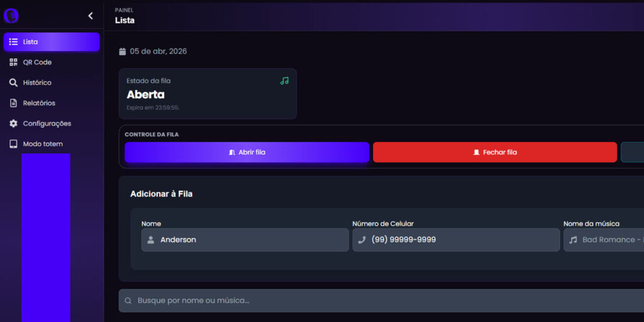Click the QR Code grid icon

click(x=13, y=62)
